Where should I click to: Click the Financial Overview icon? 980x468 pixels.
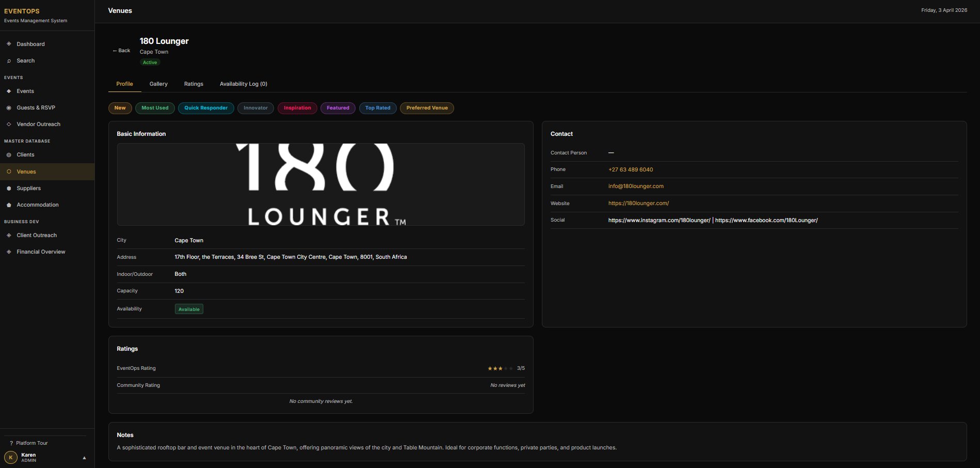click(9, 252)
